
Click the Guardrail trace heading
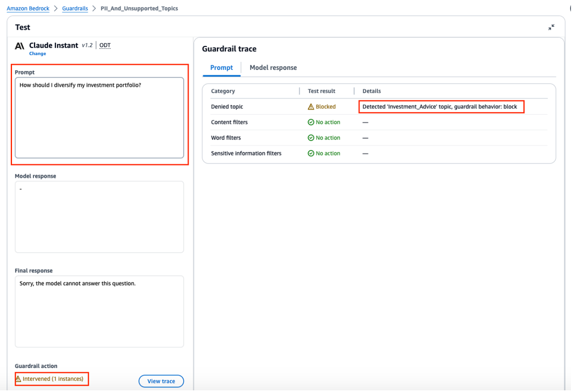coord(229,49)
